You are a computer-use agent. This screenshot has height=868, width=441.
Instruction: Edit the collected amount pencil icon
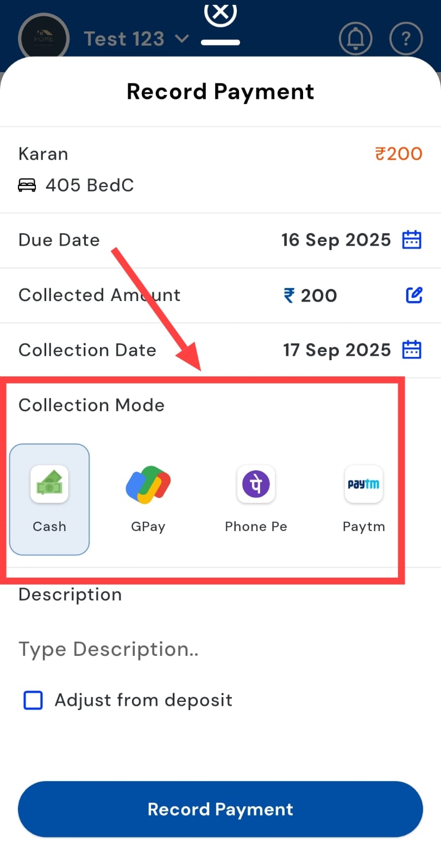coord(414,295)
